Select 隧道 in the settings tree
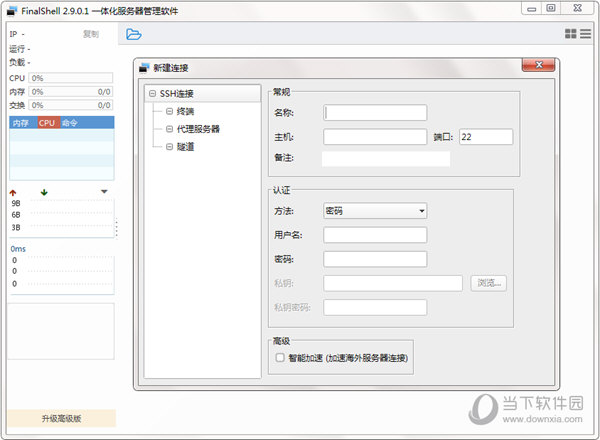 tap(185, 147)
